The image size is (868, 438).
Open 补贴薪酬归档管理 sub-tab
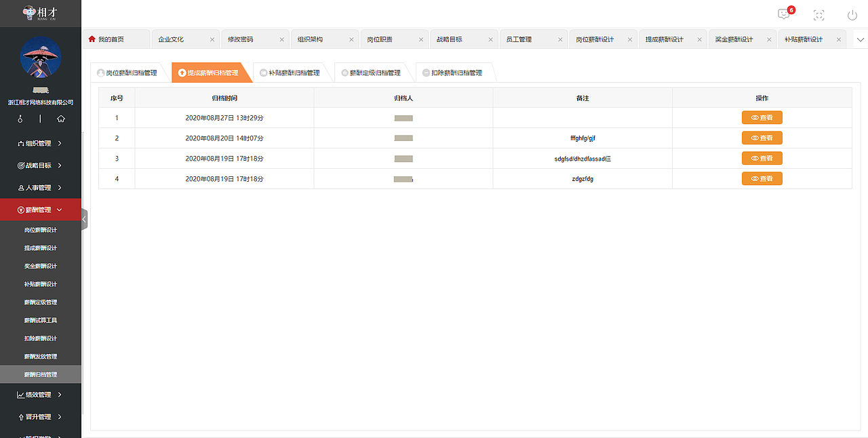coord(294,73)
